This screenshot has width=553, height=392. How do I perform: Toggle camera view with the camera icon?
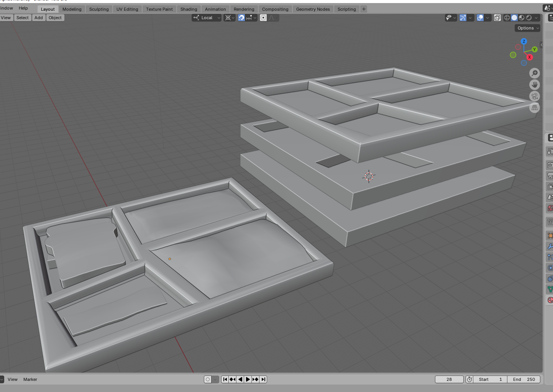[x=535, y=96]
